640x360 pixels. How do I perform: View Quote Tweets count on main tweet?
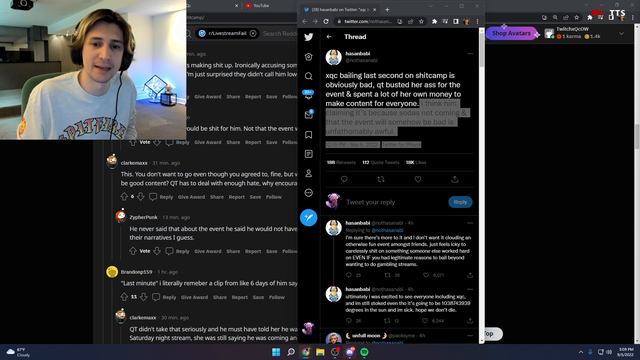tap(380, 162)
